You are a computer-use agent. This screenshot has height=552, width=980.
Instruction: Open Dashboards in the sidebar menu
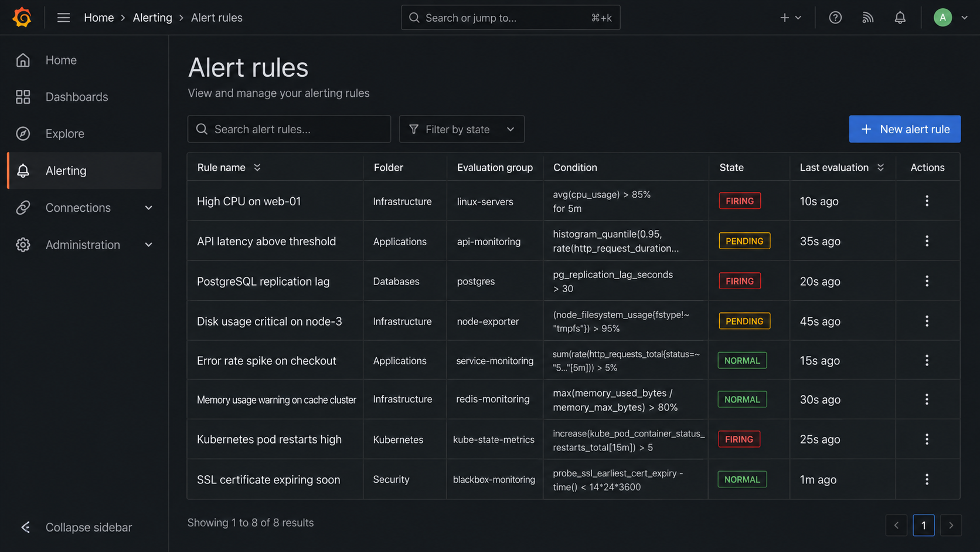tap(84, 97)
